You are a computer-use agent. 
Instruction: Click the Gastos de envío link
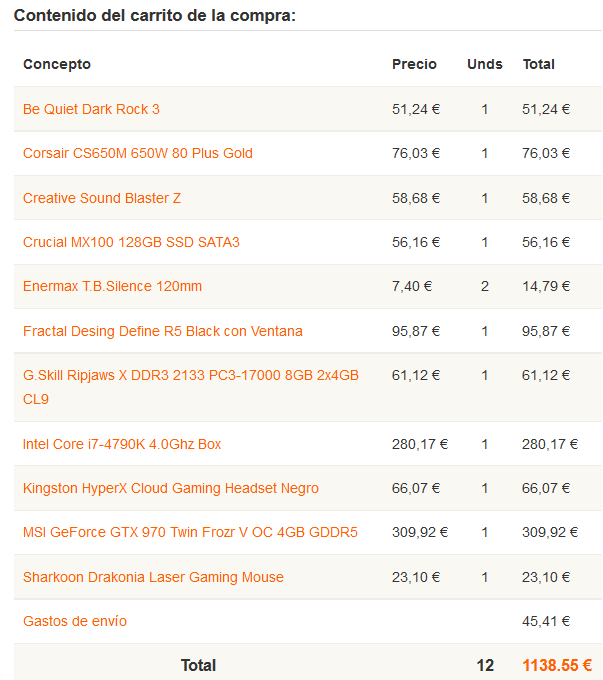75,621
